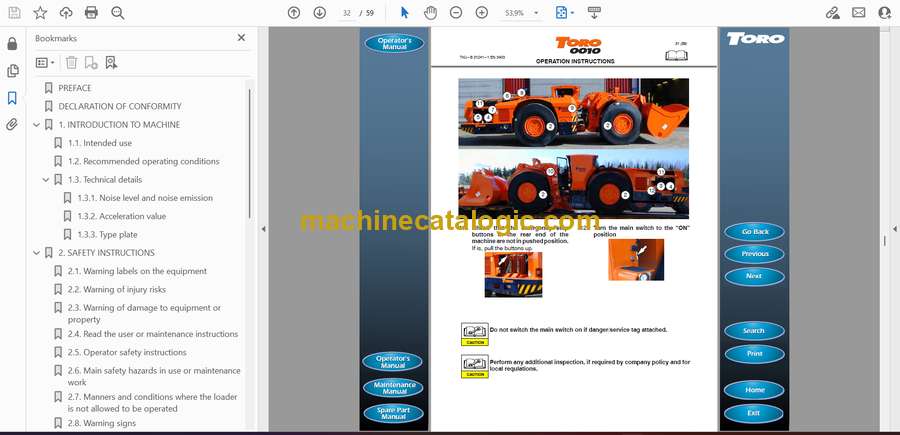Image resolution: width=900 pixels, height=435 pixels.
Task: Click the blue Print oval button
Action: pyautogui.click(x=754, y=354)
